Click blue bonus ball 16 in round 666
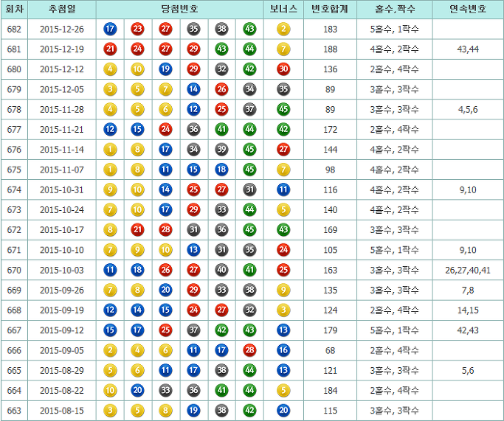The image size is (504, 421). pyautogui.click(x=283, y=350)
